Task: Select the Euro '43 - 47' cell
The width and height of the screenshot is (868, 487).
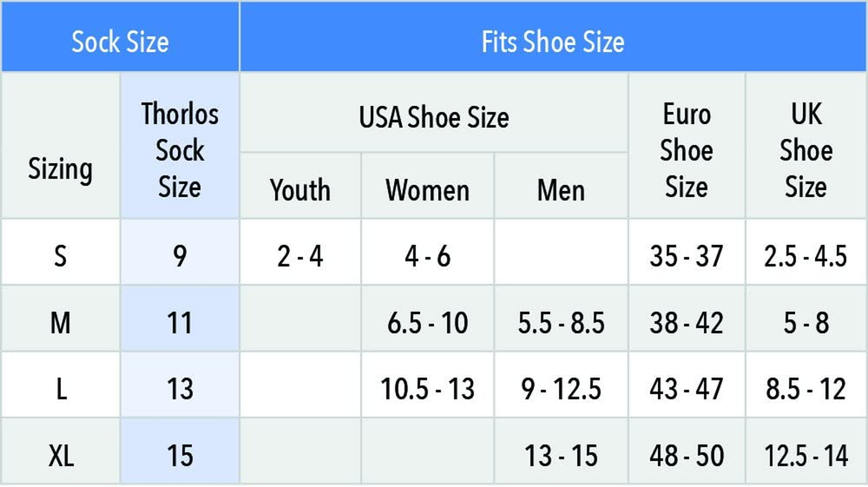Action: click(687, 388)
